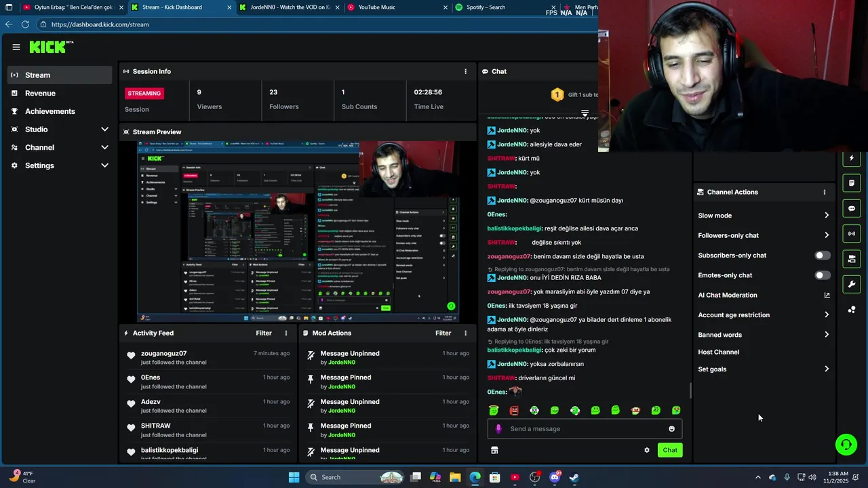Click Filter in Activity Feed
Viewport: 868px width, 488px height.
(264, 333)
